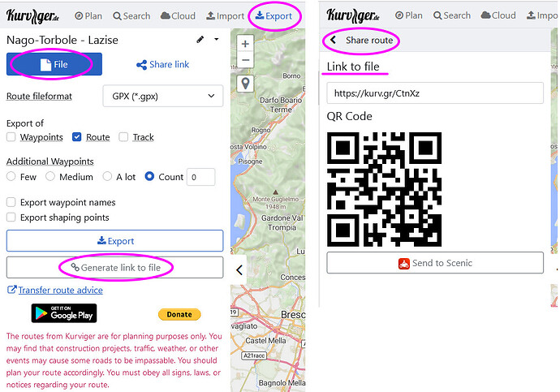Click the kurv.gr link text field
The width and height of the screenshot is (560, 392).
[x=435, y=93]
